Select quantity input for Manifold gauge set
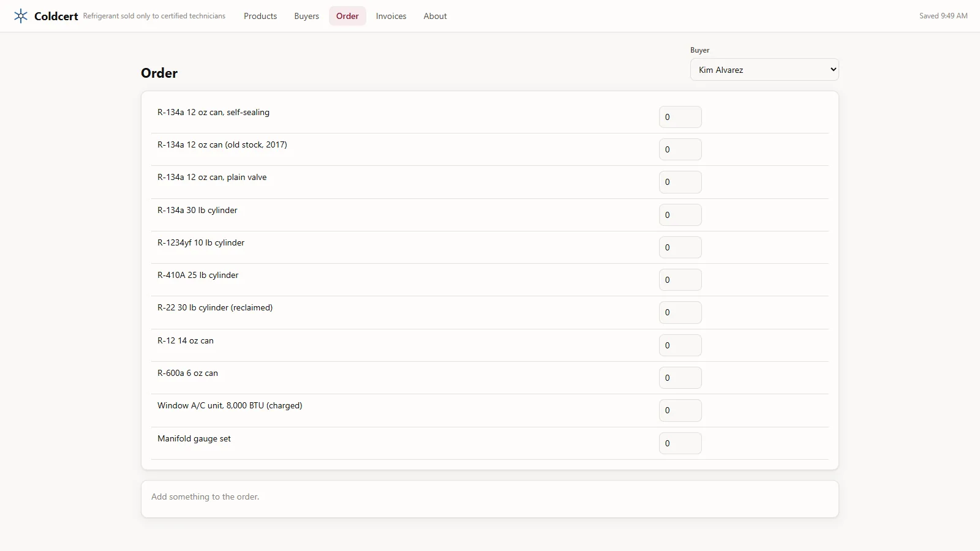 (x=680, y=443)
